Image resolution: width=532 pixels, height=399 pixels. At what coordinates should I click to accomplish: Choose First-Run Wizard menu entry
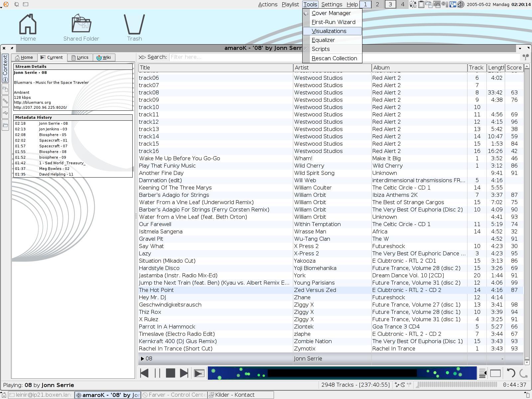[332, 22]
